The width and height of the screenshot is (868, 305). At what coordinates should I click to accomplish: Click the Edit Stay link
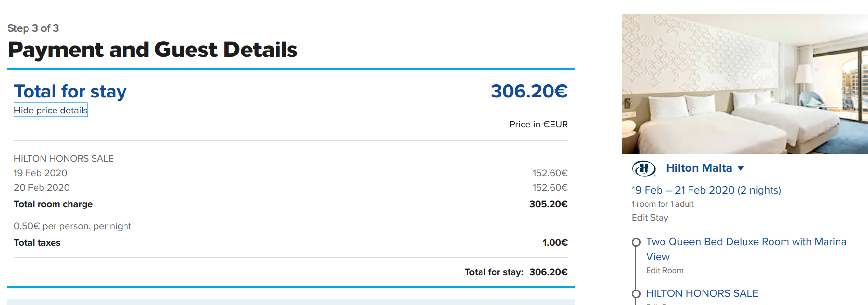pyautogui.click(x=649, y=218)
